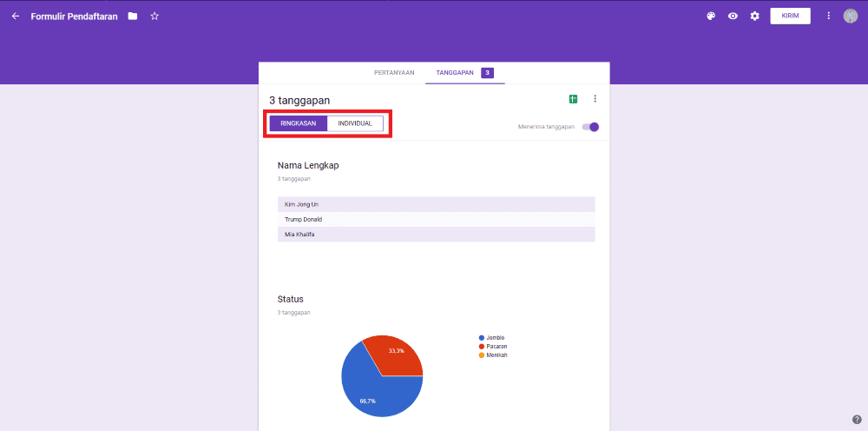Preview form with the eye icon

point(733,16)
